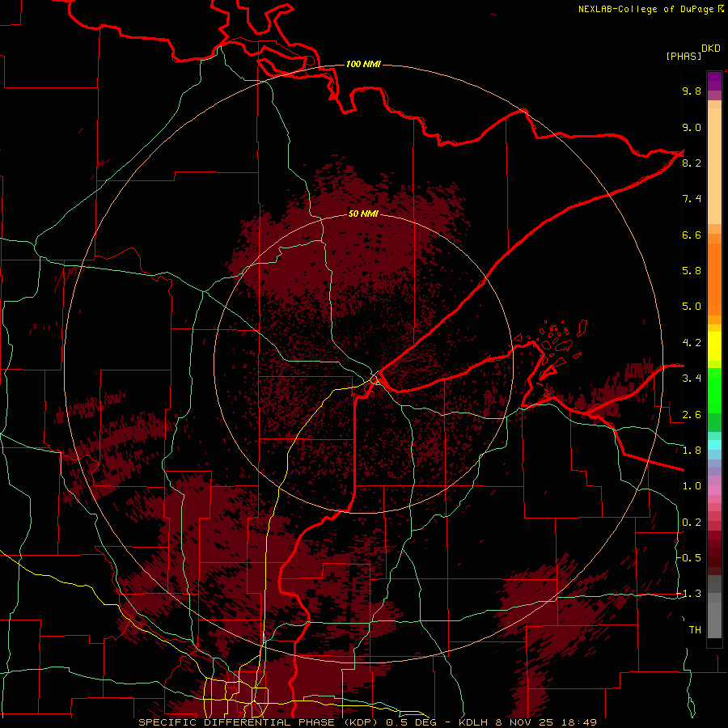This screenshot has height=728, width=728.
Task: Click the 100 NMI range ring label
Action: (x=363, y=64)
